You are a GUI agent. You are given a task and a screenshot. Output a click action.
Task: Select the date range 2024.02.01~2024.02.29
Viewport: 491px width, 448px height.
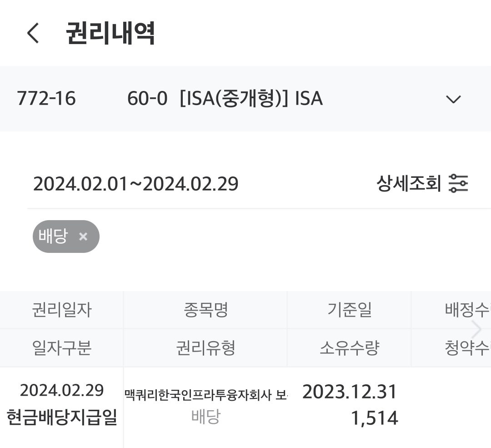tap(135, 184)
